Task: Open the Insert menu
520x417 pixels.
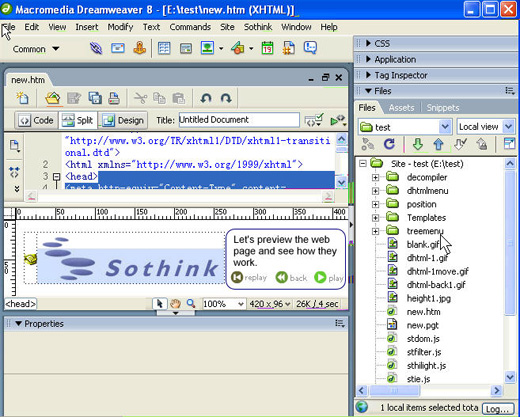Action: tap(87, 27)
